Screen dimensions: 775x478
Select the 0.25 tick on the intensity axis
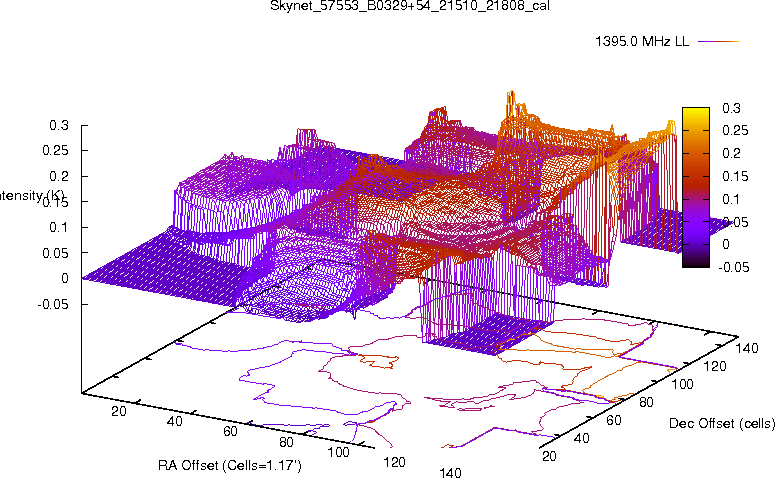coord(55,151)
